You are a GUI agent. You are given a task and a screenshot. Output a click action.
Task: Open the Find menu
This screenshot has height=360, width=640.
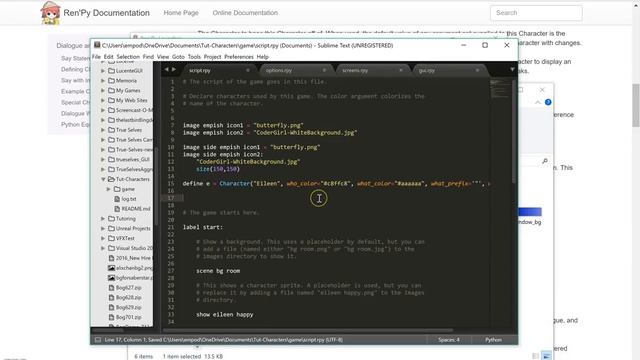click(148, 57)
